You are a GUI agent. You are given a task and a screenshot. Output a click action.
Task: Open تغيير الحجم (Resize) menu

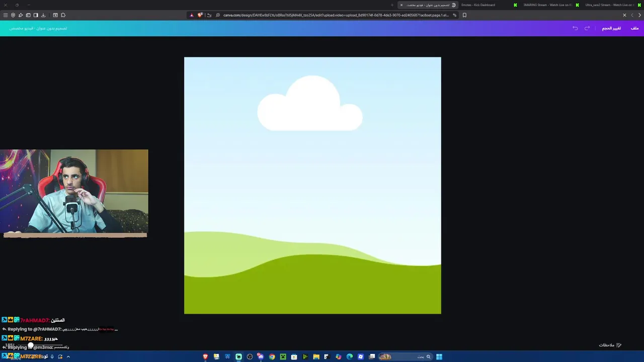[x=611, y=28]
